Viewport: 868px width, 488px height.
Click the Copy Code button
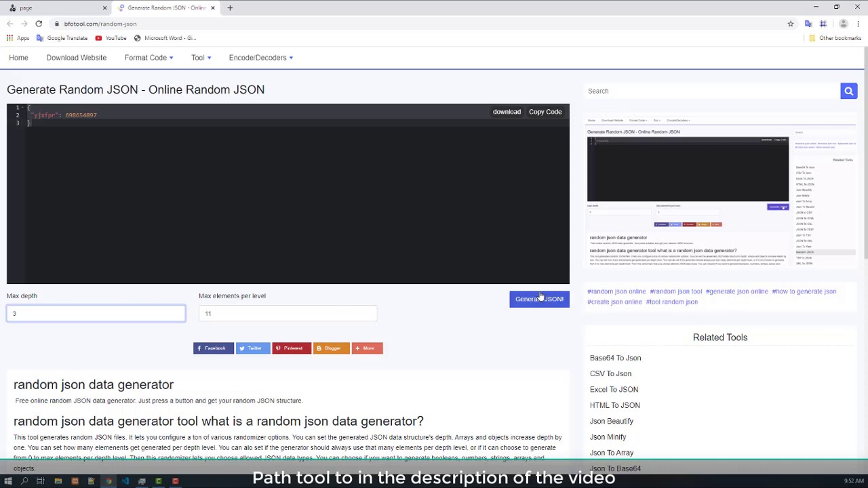point(545,112)
